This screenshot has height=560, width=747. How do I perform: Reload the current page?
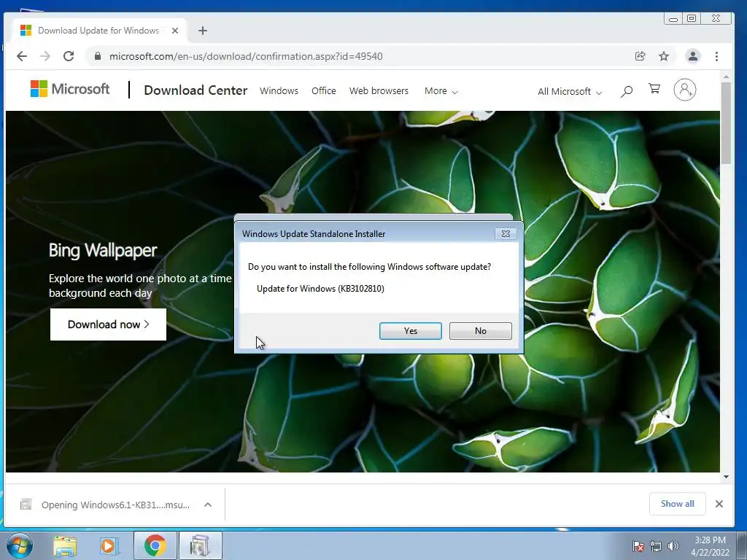(x=69, y=56)
